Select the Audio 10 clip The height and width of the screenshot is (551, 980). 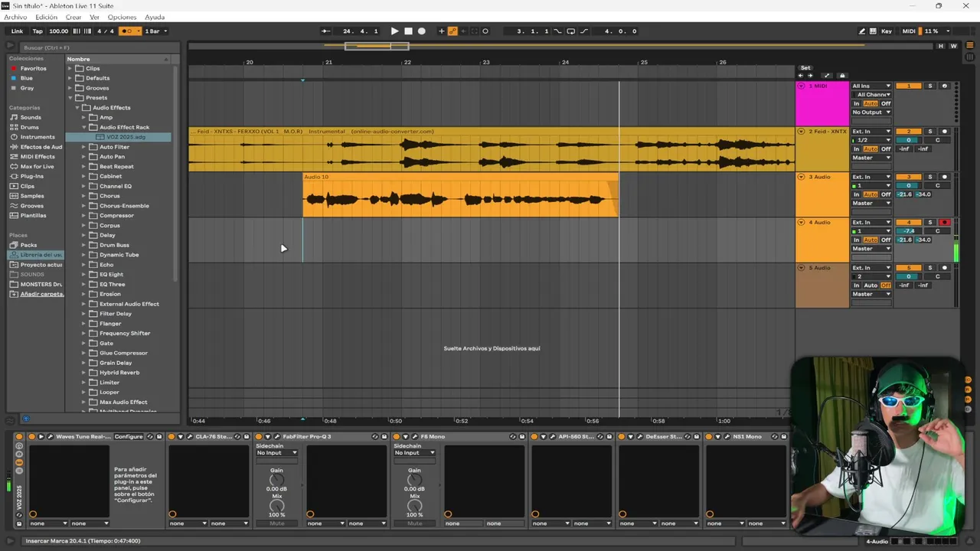(460, 195)
